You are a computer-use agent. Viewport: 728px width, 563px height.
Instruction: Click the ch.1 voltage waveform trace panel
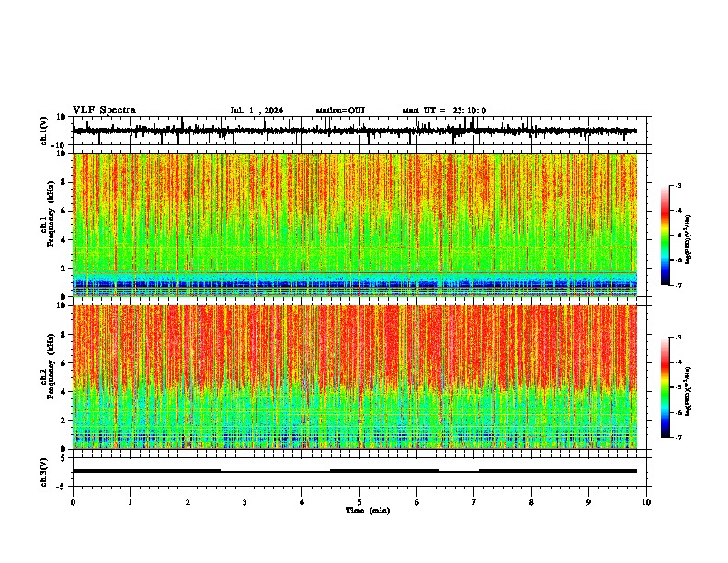(361, 131)
